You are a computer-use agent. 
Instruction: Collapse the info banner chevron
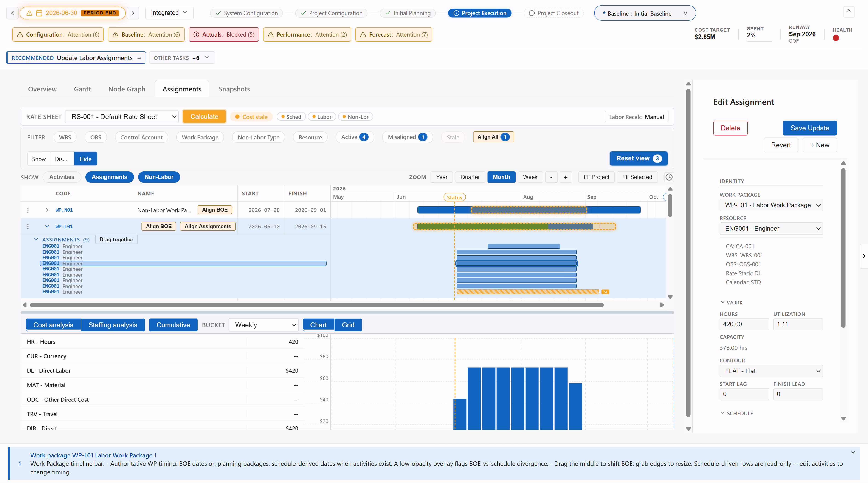click(x=853, y=452)
